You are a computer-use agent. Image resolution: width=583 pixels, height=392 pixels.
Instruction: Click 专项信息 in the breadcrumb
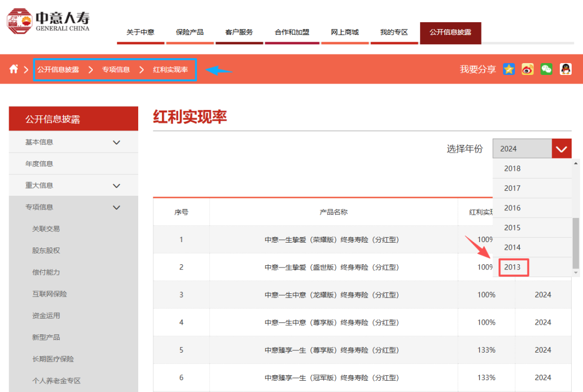116,70
